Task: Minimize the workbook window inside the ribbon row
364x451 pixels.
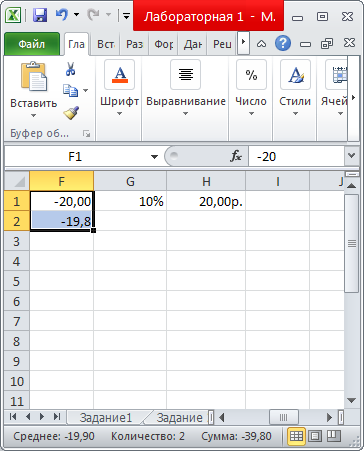Action: tap(305, 44)
